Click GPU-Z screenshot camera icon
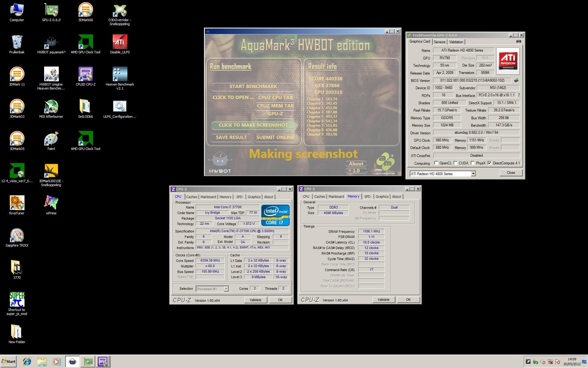Image resolution: width=588 pixels, height=368 pixels. click(x=518, y=41)
